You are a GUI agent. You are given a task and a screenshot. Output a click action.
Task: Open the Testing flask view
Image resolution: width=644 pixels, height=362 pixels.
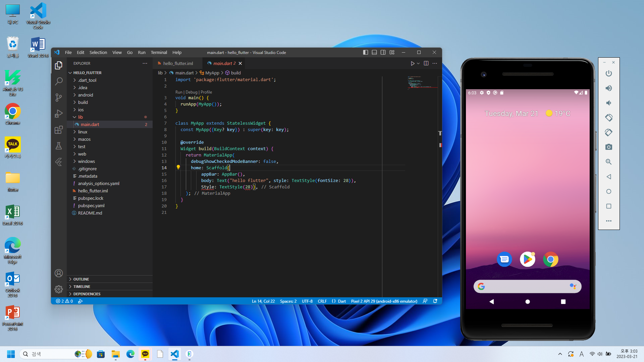(59, 146)
